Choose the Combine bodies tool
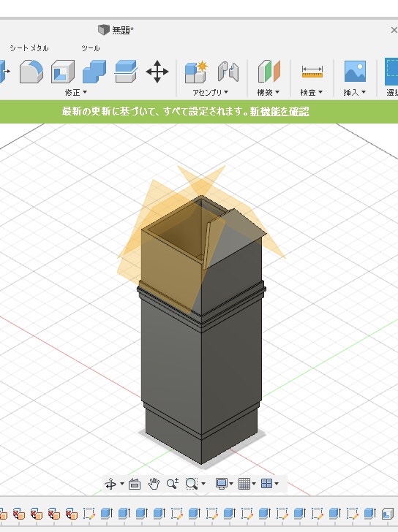The width and height of the screenshot is (398, 532). 94,72
